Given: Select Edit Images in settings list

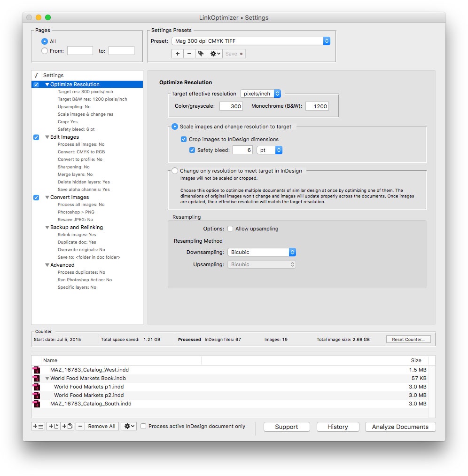Looking at the screenshot, I should pos(64,137).
